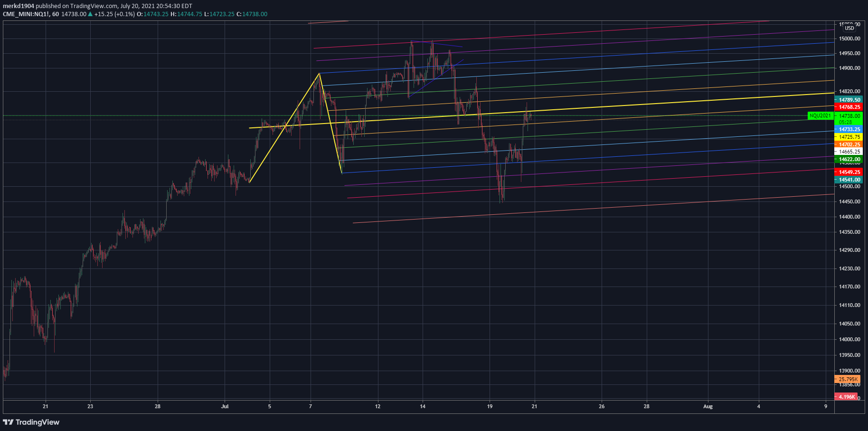
Task: Click the 60 timeframe interval in header
Action: (x=56, y=14)
